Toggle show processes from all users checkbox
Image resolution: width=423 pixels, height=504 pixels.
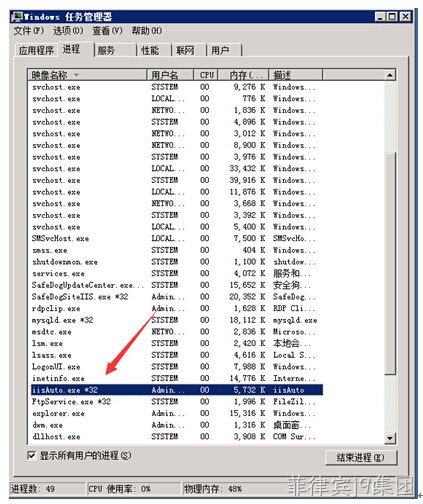click(x=31, y=455)
